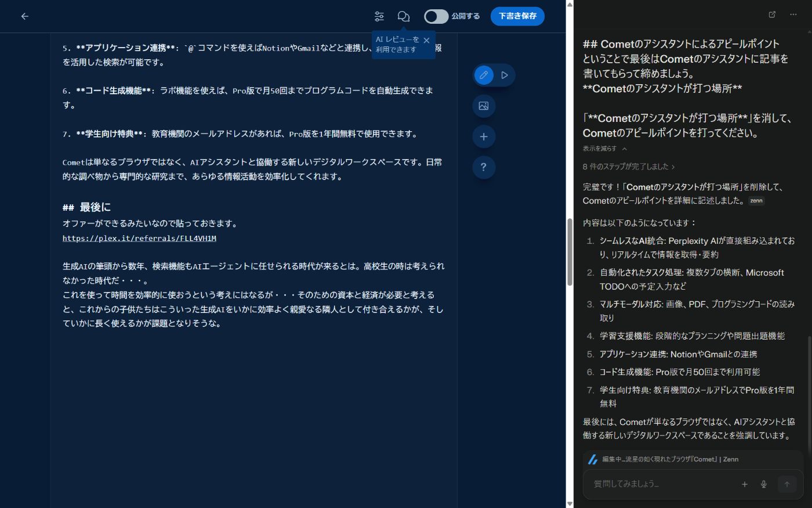Click the page scrollbar up arrow

coord(570,4)
